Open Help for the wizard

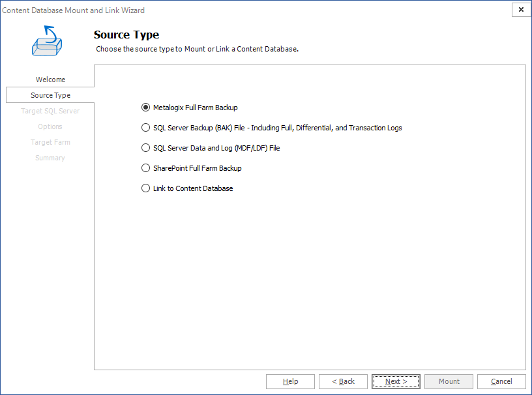point(290,381)
